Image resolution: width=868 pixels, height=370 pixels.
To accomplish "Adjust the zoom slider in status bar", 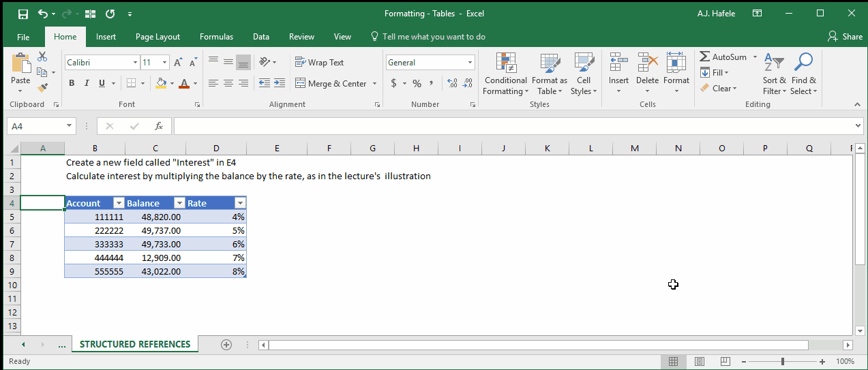I will click(x=783, y=362).
